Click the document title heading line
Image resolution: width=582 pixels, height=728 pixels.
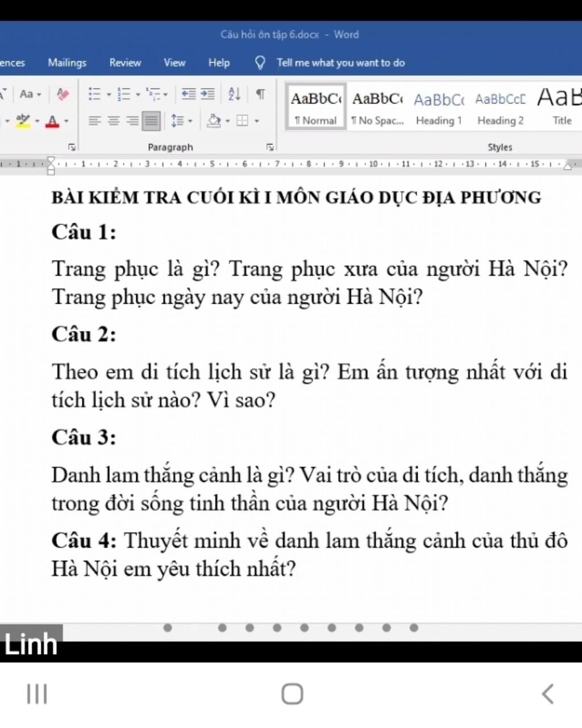click(296, 197)
